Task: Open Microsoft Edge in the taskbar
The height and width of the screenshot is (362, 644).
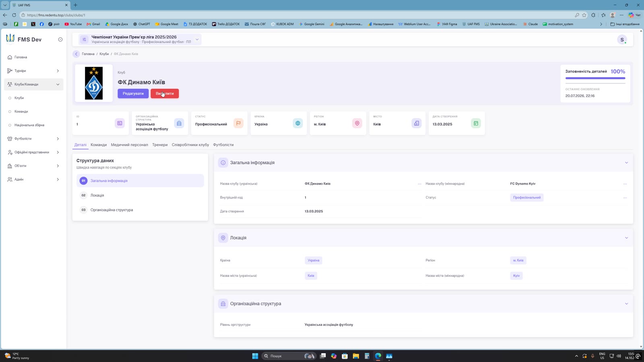Action: pyautogui.click(x=378, y=356)
